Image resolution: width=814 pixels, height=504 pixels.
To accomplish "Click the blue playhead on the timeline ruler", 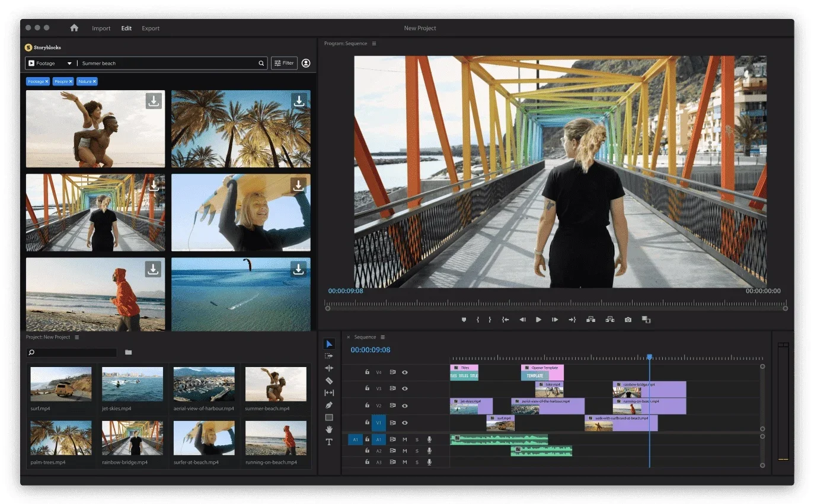I will coord(649,358).
